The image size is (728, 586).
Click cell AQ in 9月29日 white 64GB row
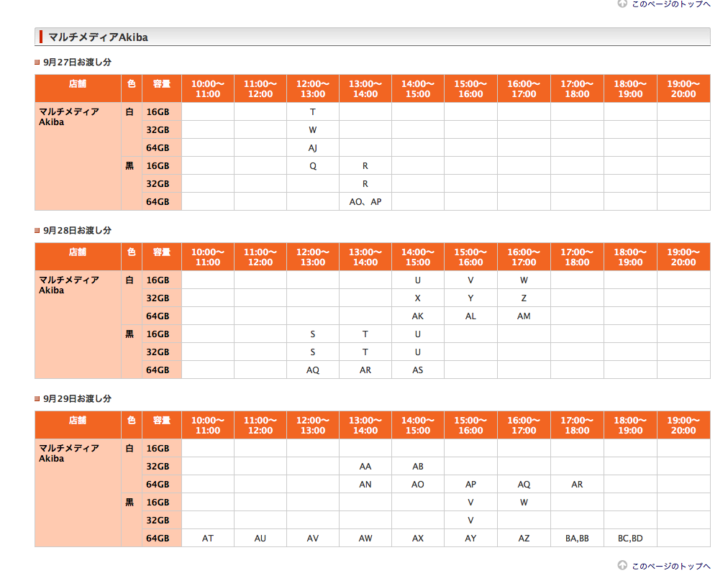pos(524,485)
